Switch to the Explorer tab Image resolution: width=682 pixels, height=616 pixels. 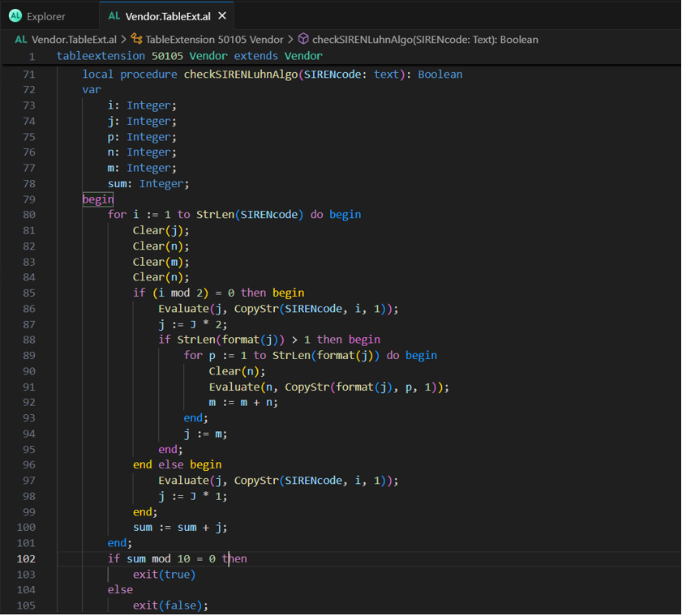(x=45, y=16)
